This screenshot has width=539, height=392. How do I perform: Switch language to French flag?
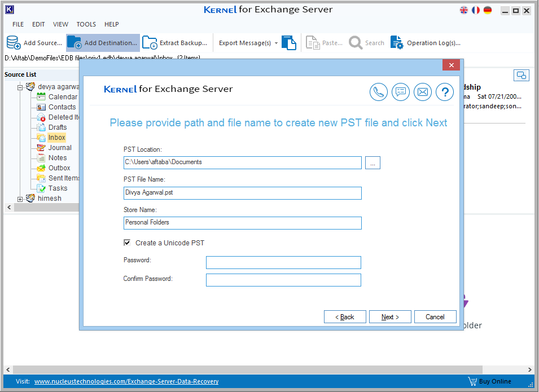coord(476,10)
